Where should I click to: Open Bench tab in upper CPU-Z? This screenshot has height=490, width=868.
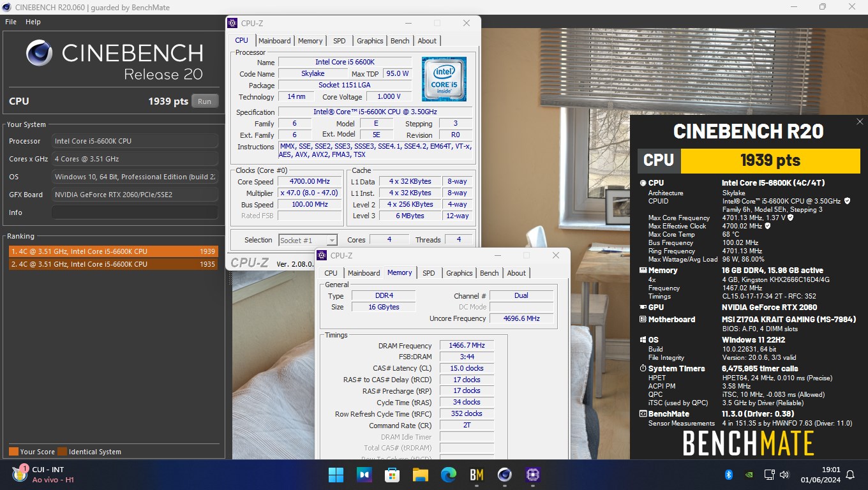(x=400, y=41)
